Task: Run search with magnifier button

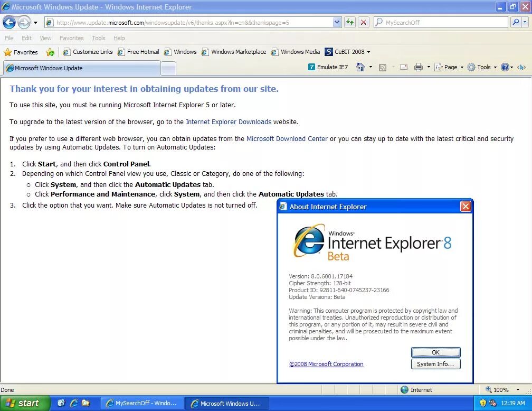Action: click(x=516, y=22)
